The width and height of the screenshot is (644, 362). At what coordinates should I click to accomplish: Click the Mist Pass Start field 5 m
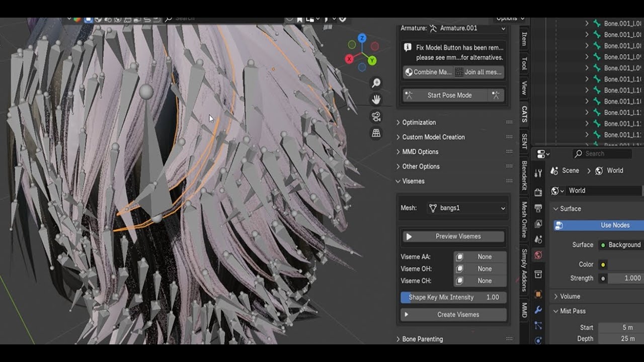pos(621,327)
